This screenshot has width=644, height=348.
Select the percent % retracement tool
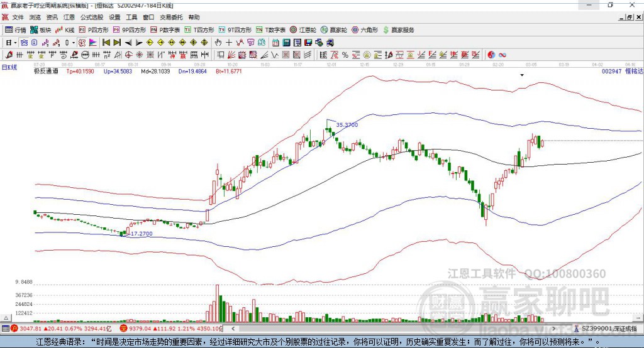(x=345, y=55)
